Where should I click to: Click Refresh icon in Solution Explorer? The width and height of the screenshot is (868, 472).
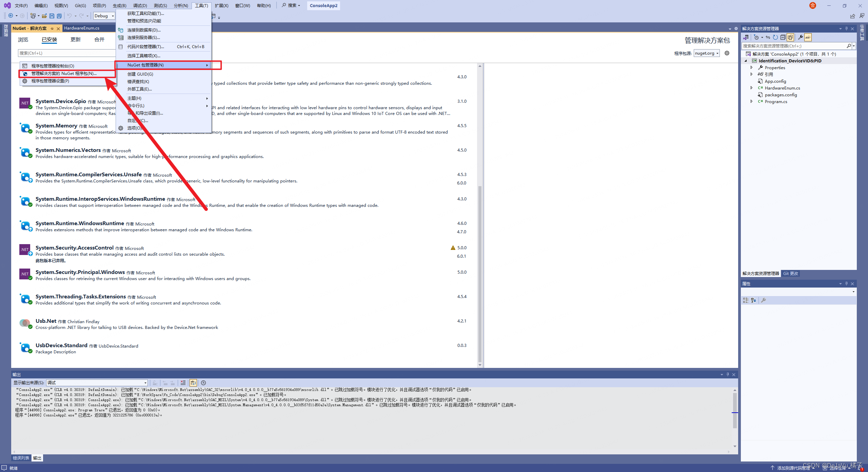point(775,37)
